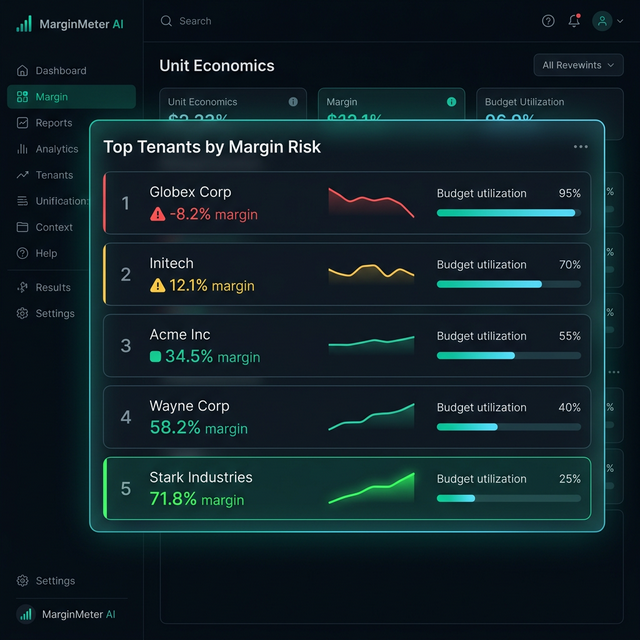Click info icon on Unit Economics card
The image size is (640, 640).
293,102
